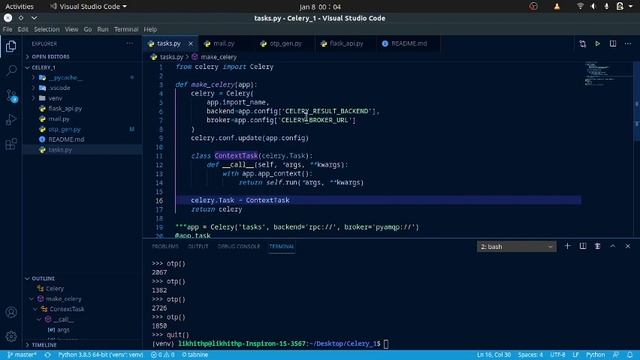Open Ubuntu Activities overview

point(19,7)
